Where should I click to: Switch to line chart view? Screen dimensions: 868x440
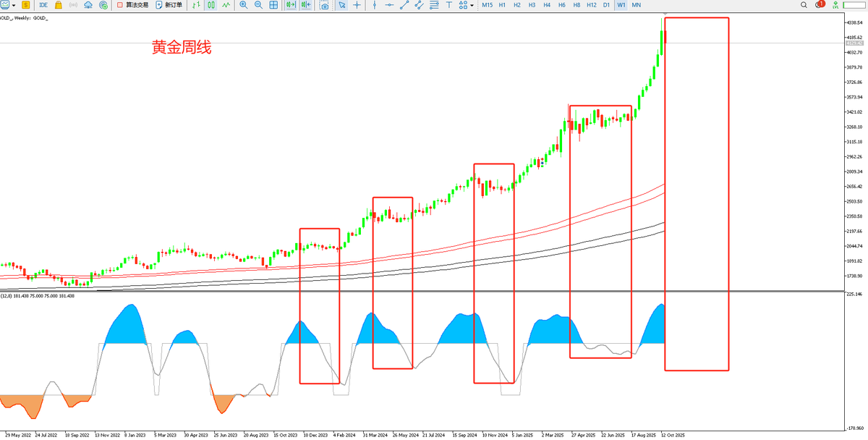[226, 5]
